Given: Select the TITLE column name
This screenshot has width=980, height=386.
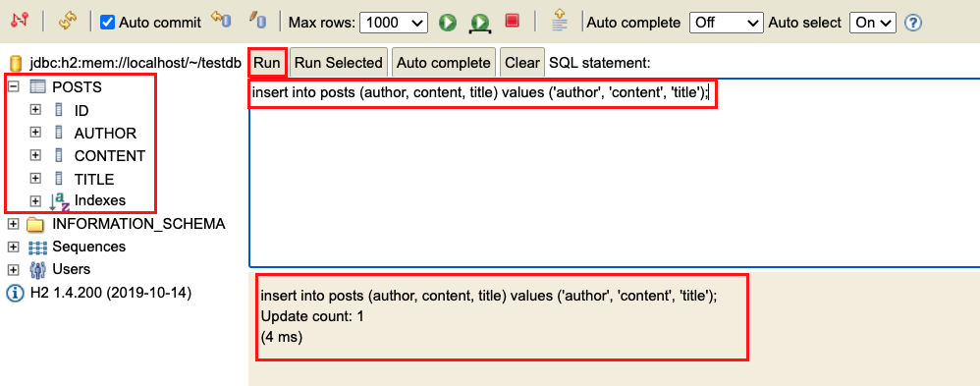Looking at the screenshot, I should pyautogui.click(x=93, y=180).
